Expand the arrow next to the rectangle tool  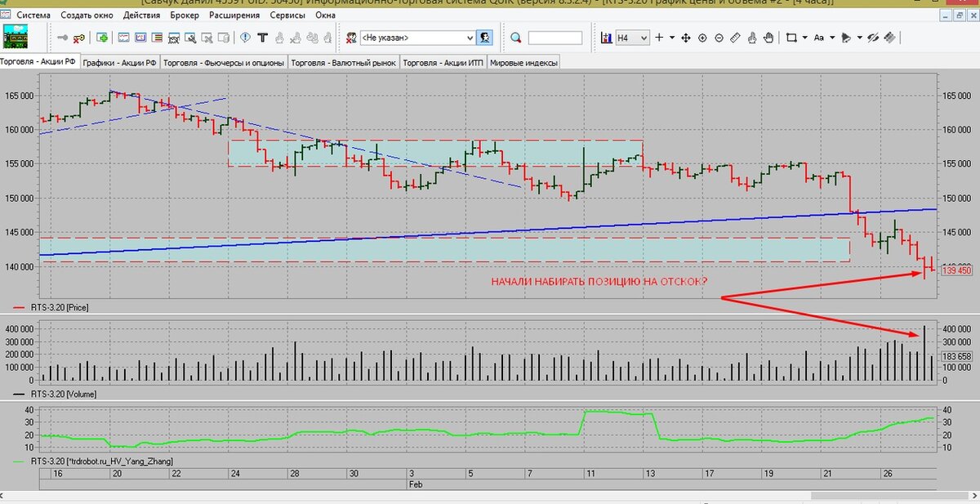(804, 38)
